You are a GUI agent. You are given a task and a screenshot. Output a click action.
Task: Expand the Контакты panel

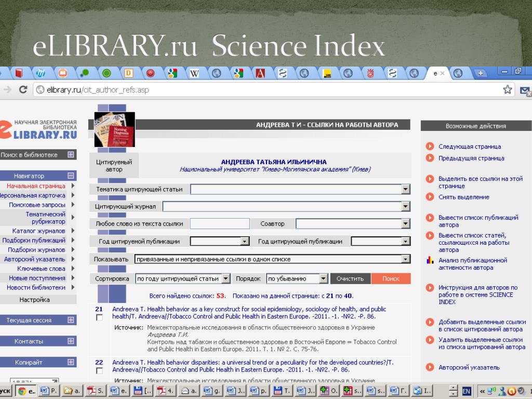click(71, 341)
